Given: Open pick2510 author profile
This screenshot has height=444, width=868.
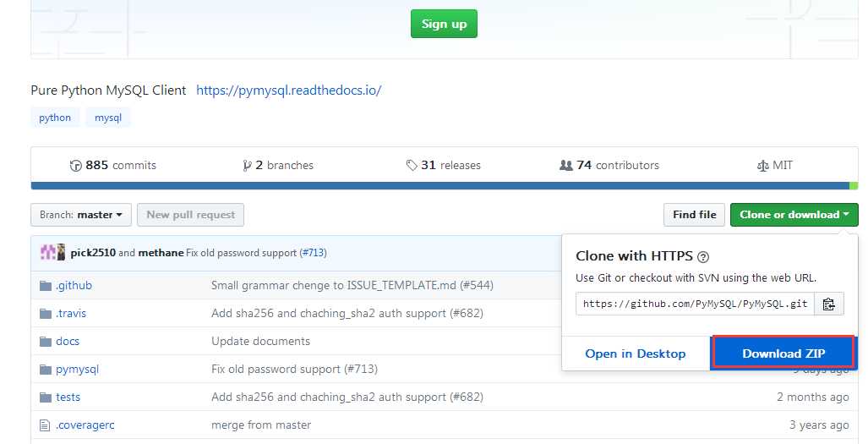Looking at the screenshot, I should (x=93, y=253).
